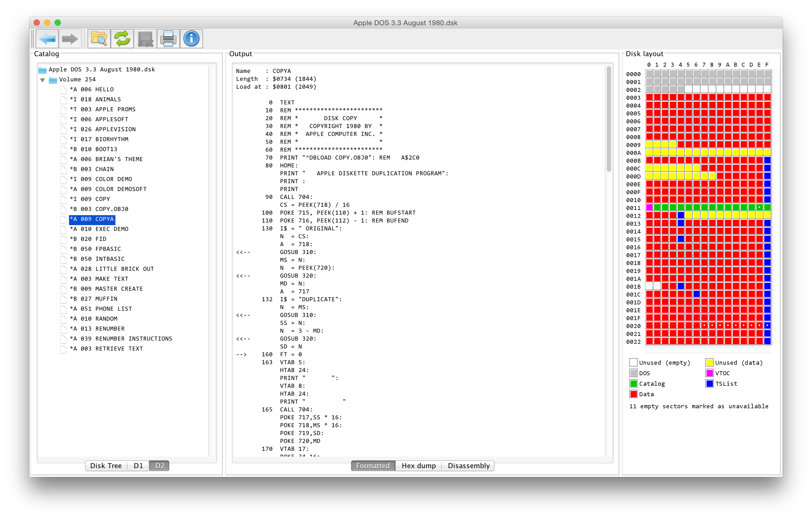Click the Formatted output button

click(x=372, y=466)
